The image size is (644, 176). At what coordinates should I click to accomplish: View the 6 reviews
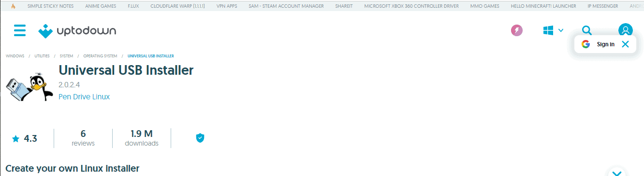pyautogui.click(x=83, y=138)
